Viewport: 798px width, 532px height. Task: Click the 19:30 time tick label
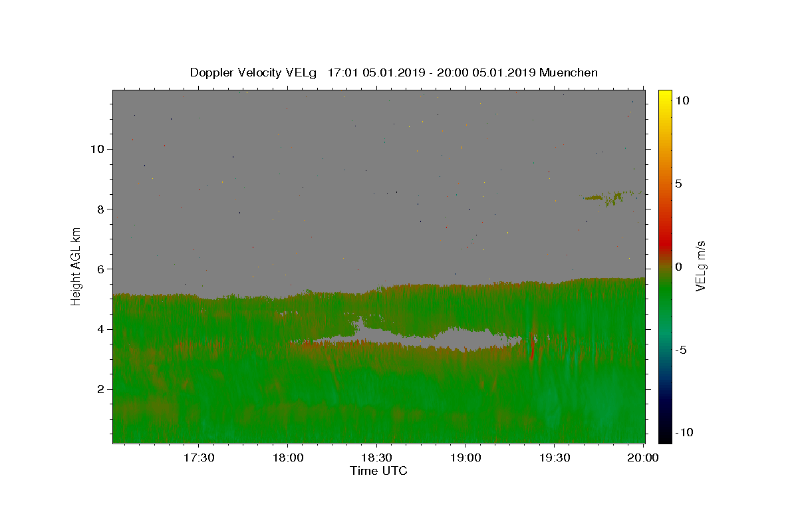pos(555,458)
